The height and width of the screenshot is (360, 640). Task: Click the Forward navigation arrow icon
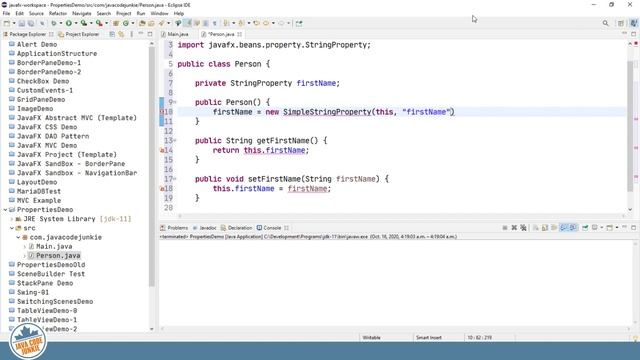(281, 23)
